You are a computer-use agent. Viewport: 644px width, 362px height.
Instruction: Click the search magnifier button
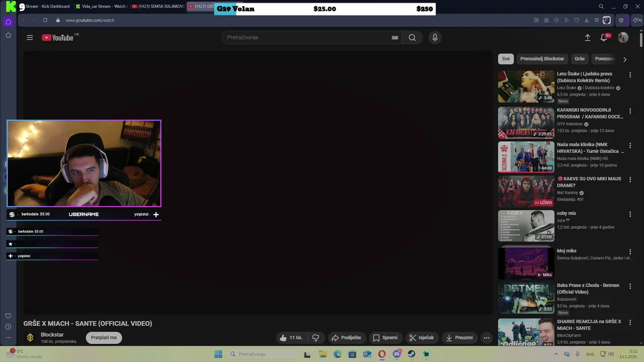click(412, 37)
